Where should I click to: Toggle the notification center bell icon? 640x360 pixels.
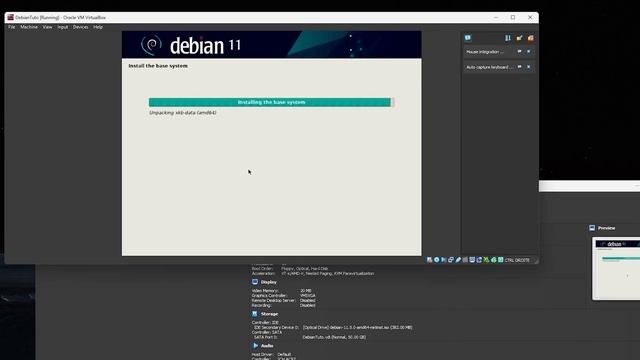pyautogui.click(x=468, y=38)
